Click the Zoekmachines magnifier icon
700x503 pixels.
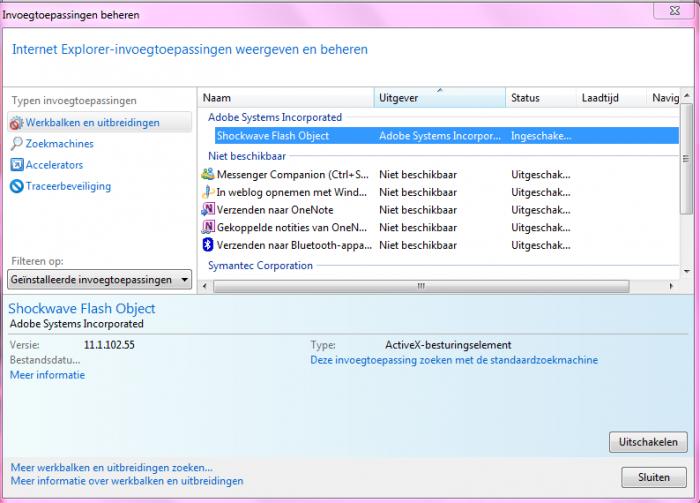click(x=17, y=144)
